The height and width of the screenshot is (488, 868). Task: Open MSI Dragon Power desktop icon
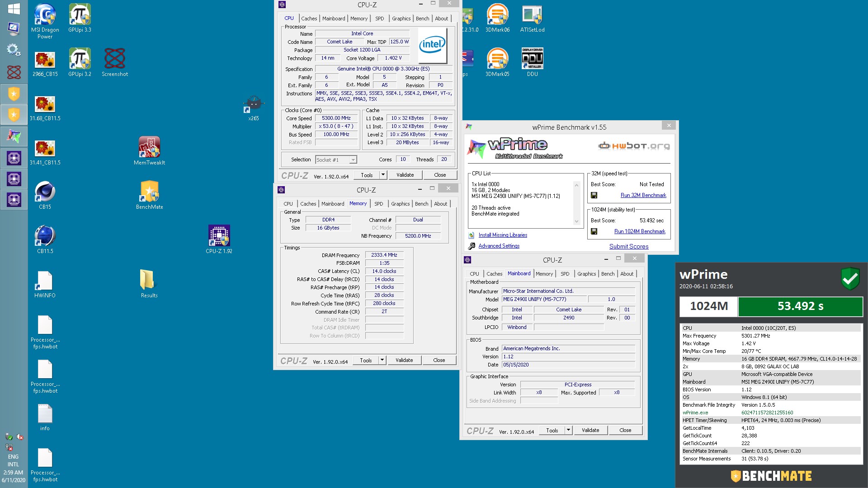point(45,21)
